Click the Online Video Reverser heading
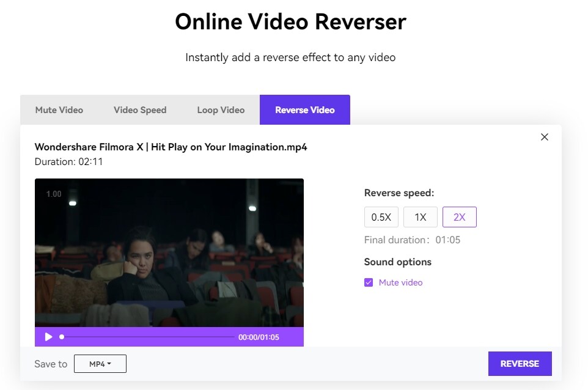The width and height of the screenshot is (588, 390). [290, 21]
